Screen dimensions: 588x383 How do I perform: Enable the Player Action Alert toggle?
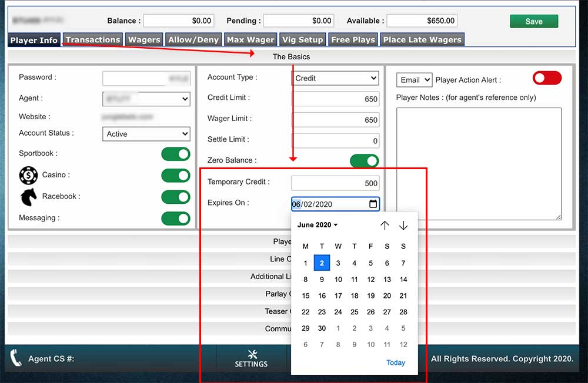pos(547,78)
